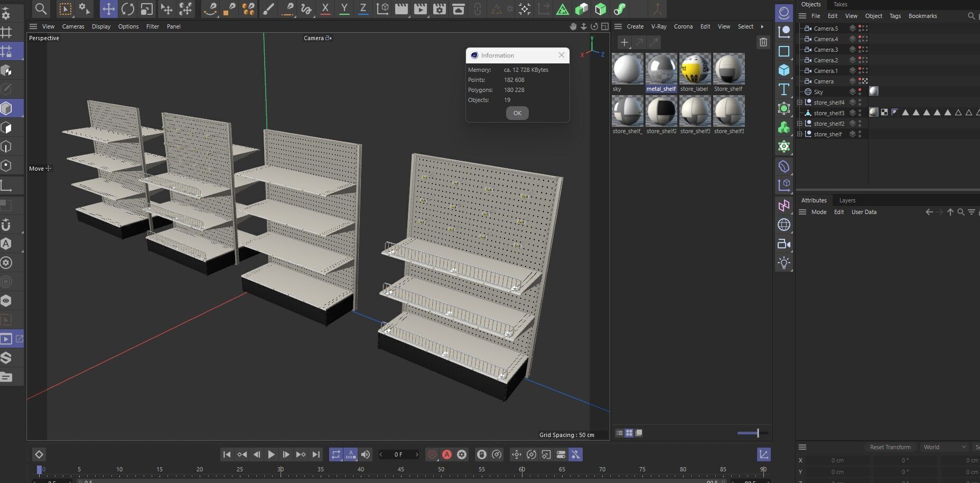Open the search magnifier in the top toolbar
The image size is (980, 483).
pos(41,8)
